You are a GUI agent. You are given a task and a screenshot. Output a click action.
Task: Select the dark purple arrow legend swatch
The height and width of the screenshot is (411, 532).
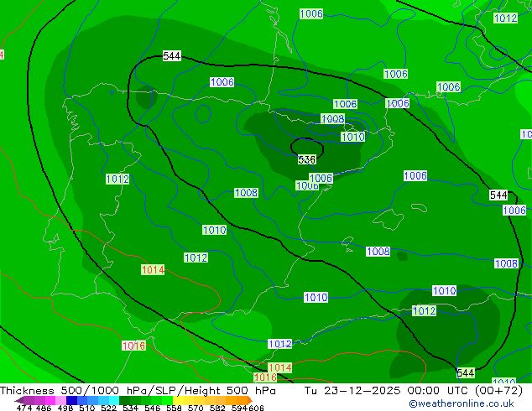(19, 400)
